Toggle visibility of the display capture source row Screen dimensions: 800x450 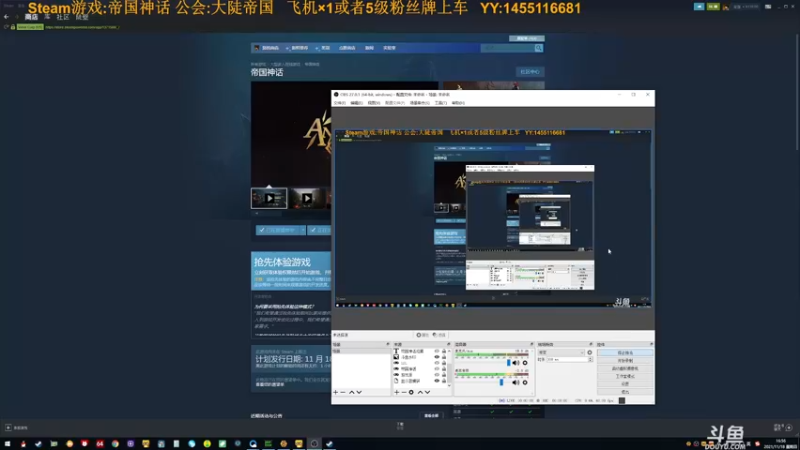437,381
